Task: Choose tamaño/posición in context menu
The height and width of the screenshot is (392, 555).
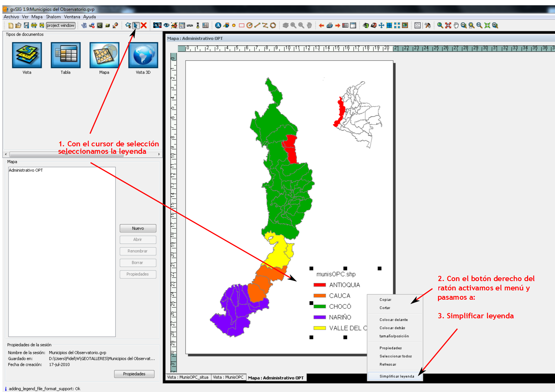Action: pyautogui.click(x=395, y=336)
